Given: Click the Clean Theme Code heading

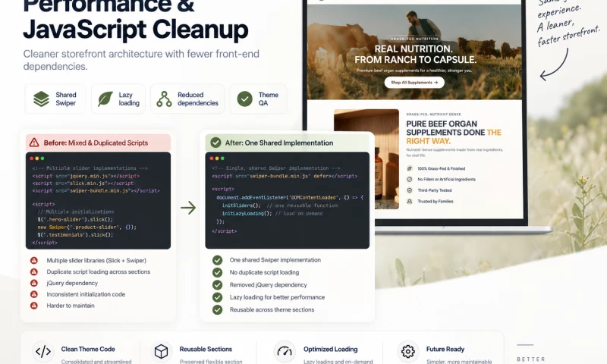Looking at the screenshot, I should tap(88, 349).
